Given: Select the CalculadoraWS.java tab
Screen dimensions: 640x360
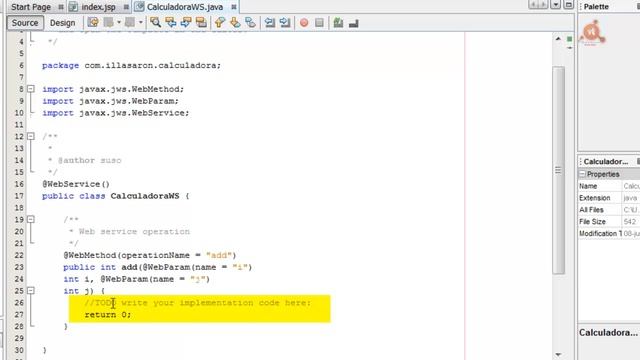Looking at the screenshot, I should [185, 7].
